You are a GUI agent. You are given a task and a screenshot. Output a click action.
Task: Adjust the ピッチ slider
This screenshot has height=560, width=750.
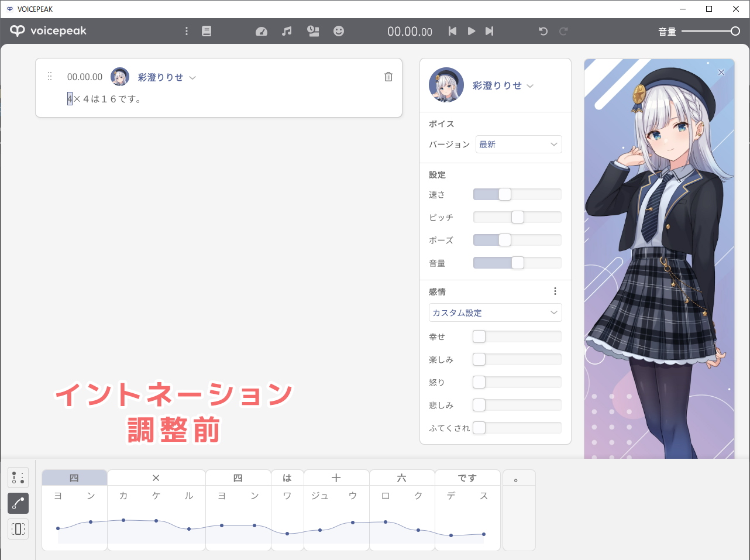pyautogui.click(x=517, y=217)
